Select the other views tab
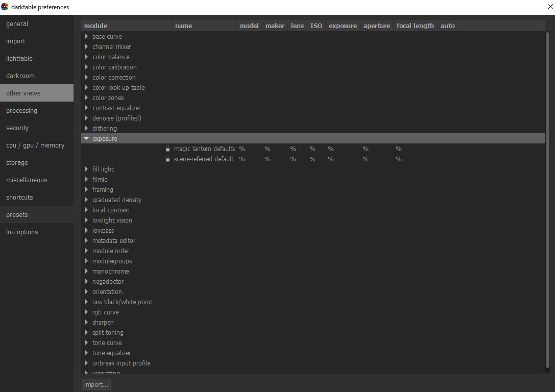The image size is (555, 392). (37, 93)
